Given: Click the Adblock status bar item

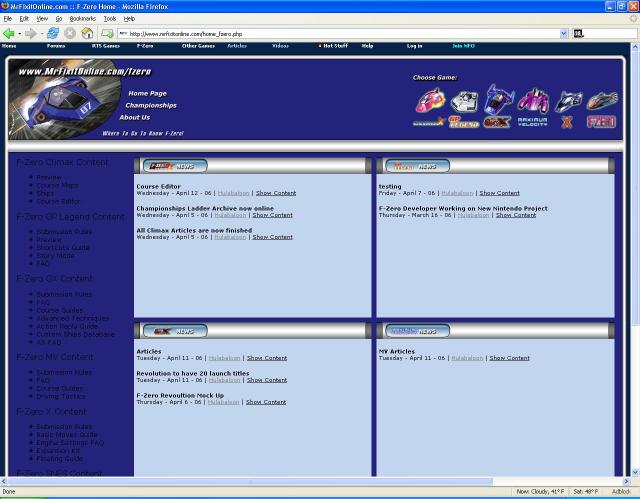Looking at the screenshot, I should coord(622,492).
